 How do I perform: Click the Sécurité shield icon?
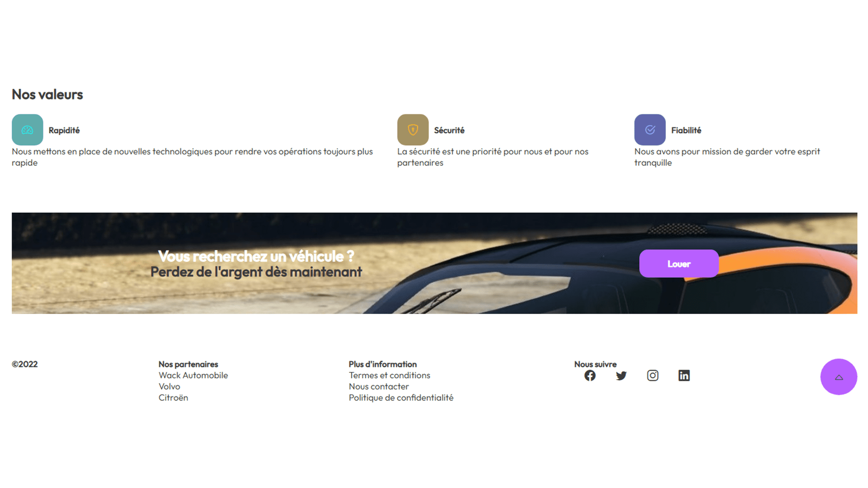tap(413, 130)
